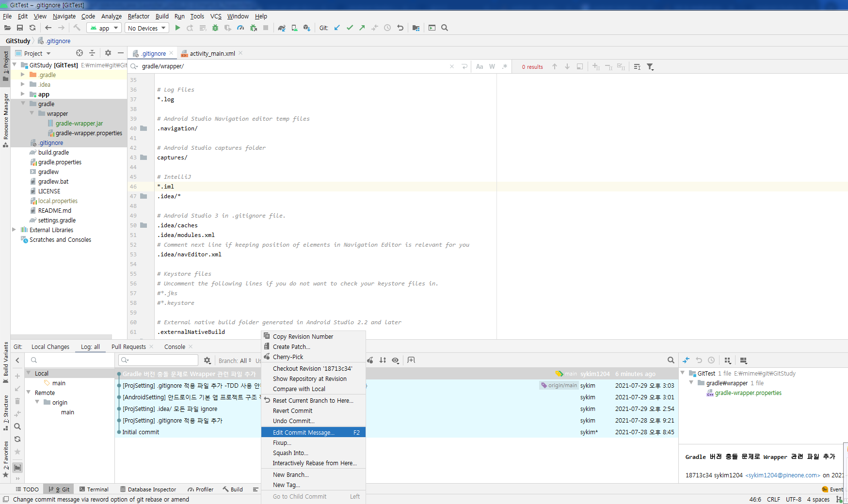Open the Branch: All filter dropdown

(x=235, y=361)
